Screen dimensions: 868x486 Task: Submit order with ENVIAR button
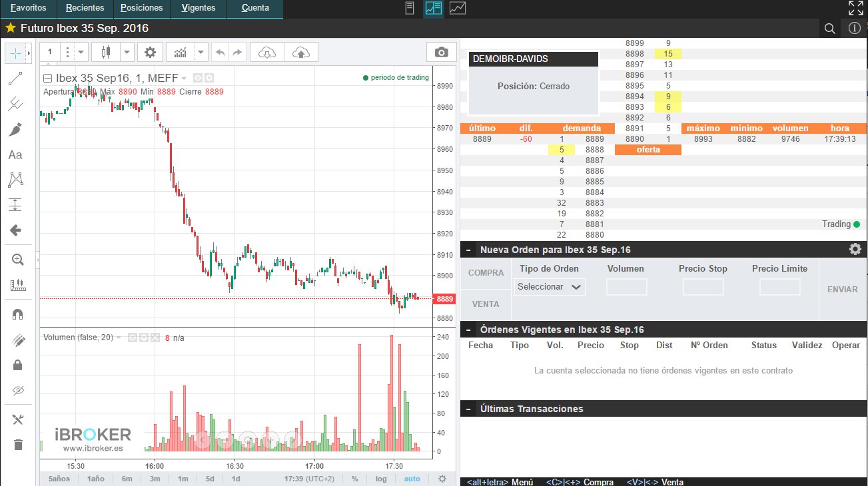tap(843, 290)
